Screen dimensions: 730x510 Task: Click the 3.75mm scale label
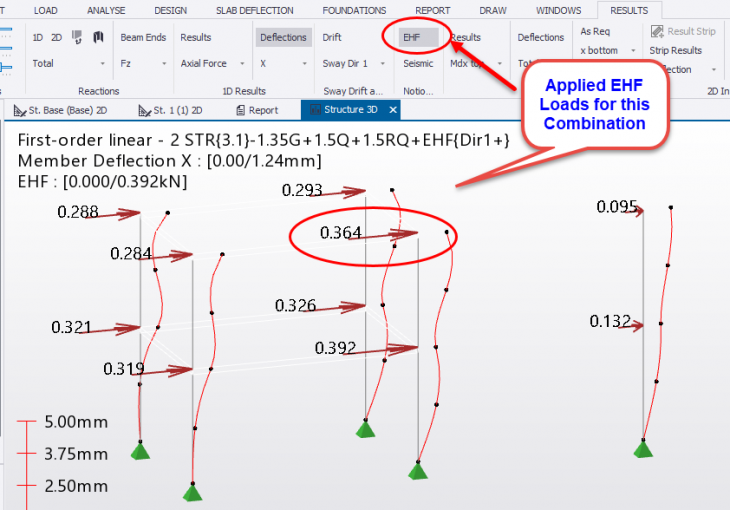[x=76, y=454]
